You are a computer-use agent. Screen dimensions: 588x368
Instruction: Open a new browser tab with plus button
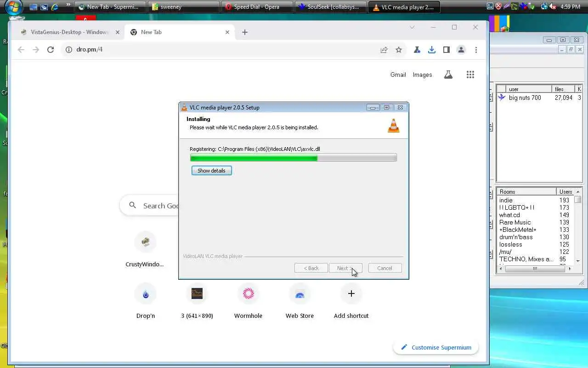tap(245, 32)
